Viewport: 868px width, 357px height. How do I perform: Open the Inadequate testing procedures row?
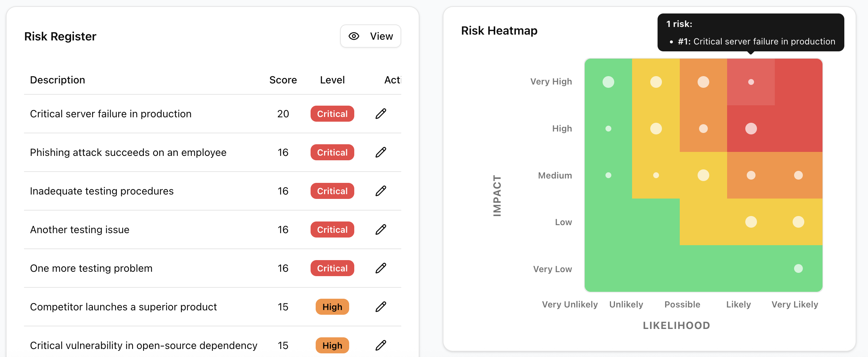[x=102, y=191]
